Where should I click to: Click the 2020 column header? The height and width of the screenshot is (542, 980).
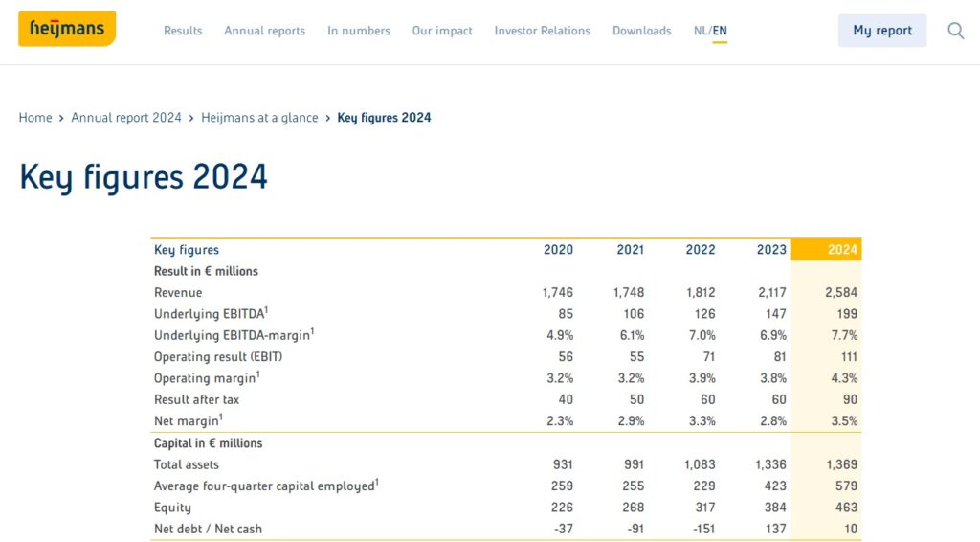558,250
